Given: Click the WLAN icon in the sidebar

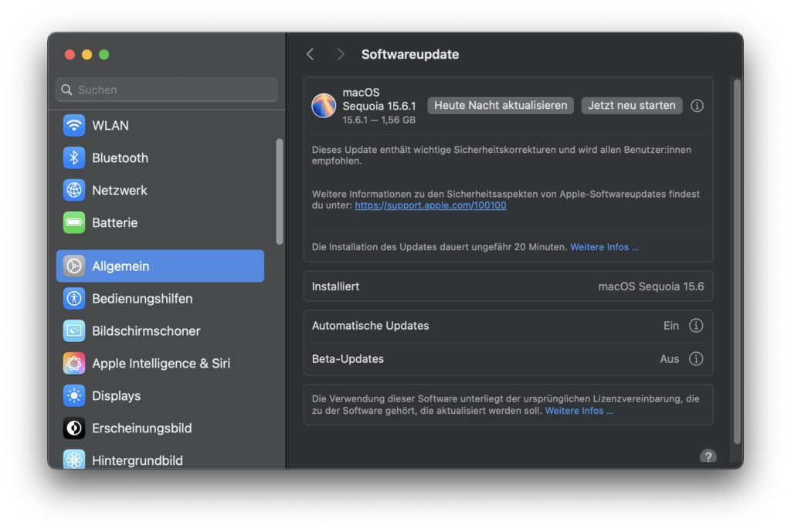Looking at the screenshot, I should point(74,125).
